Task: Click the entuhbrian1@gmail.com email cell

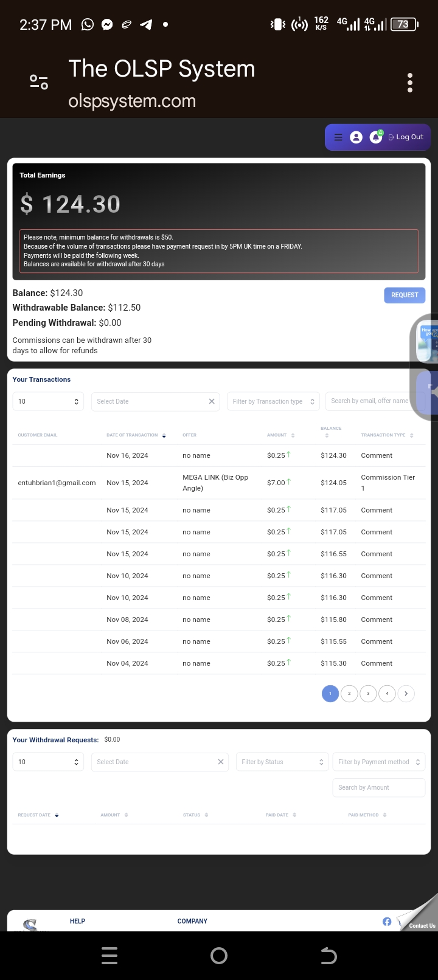Action: (x=57, y=483)
